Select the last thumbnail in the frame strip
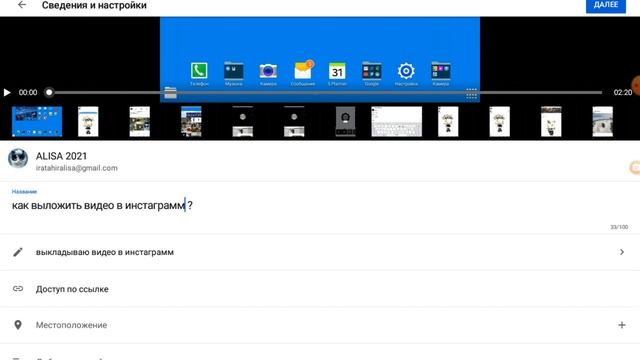 pos(602,121)
